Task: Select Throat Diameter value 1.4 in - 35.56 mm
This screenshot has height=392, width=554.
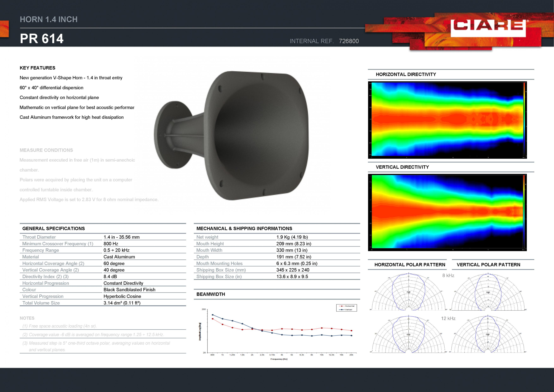Action: click(x=121, y=237)
